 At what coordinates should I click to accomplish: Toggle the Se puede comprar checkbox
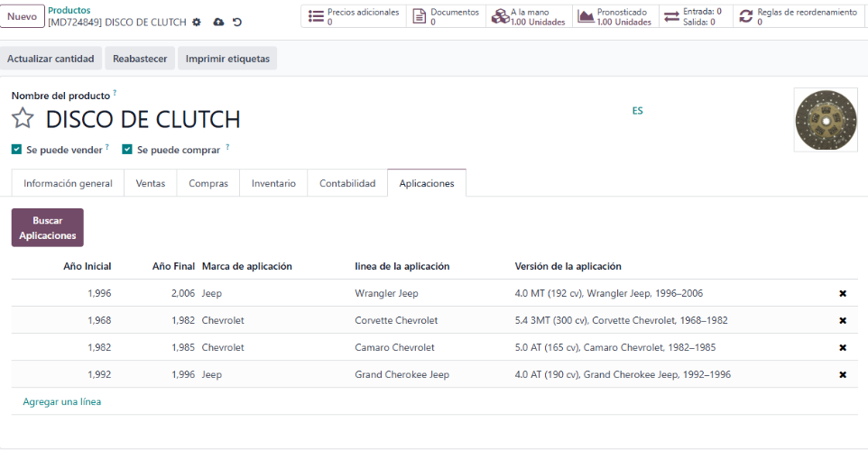click(127, 150)
